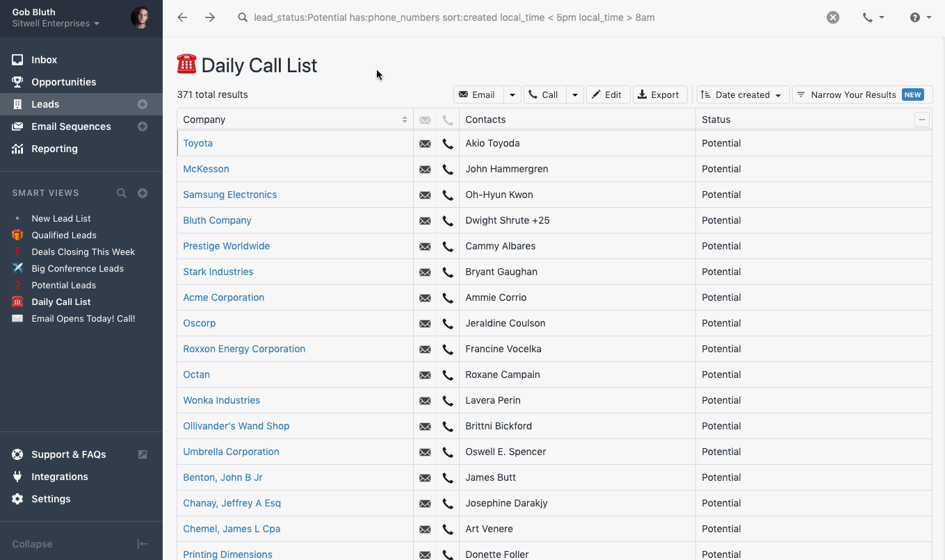Open the Gob Bluth account menu
Viewport: 945px width, 560px height.
pos(56,18)
